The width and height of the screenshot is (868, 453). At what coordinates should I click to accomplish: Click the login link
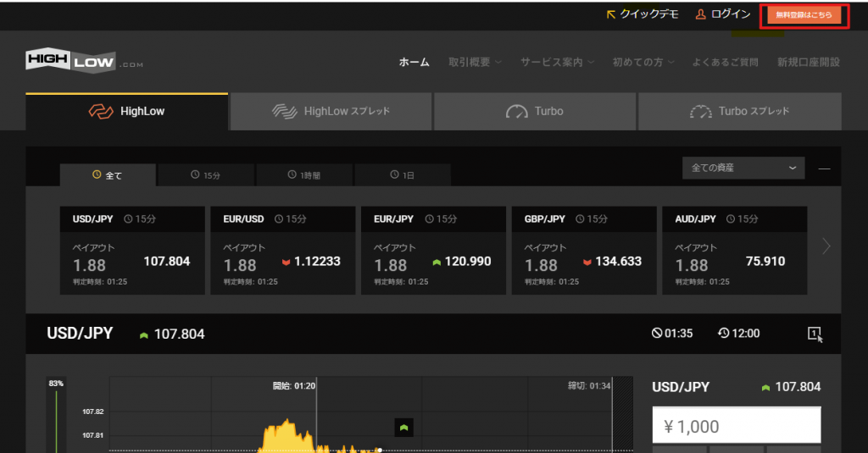coord(723,14)
